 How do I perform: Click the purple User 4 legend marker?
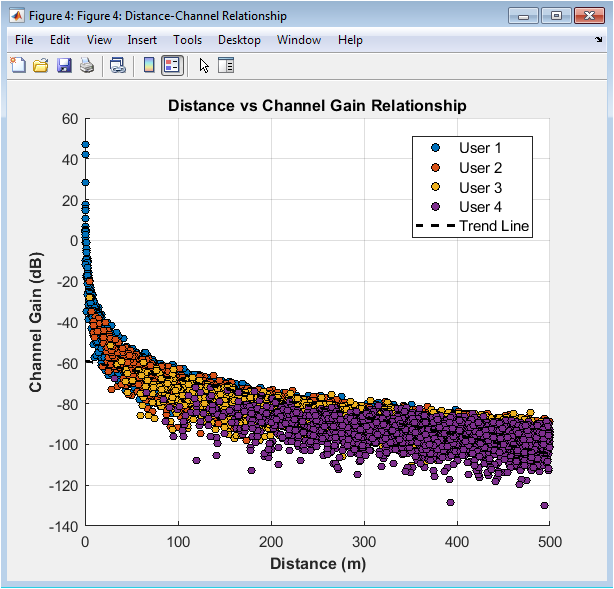[435, 207]
